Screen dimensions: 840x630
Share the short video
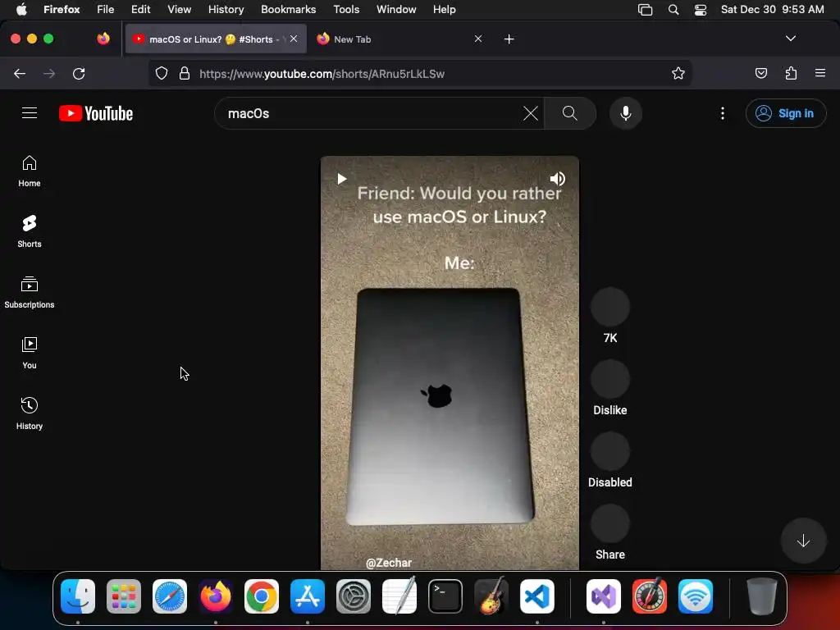610,524
